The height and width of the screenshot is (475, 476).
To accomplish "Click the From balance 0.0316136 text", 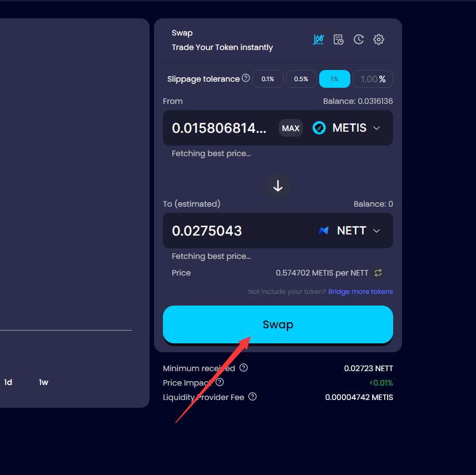I will point(358,101).
